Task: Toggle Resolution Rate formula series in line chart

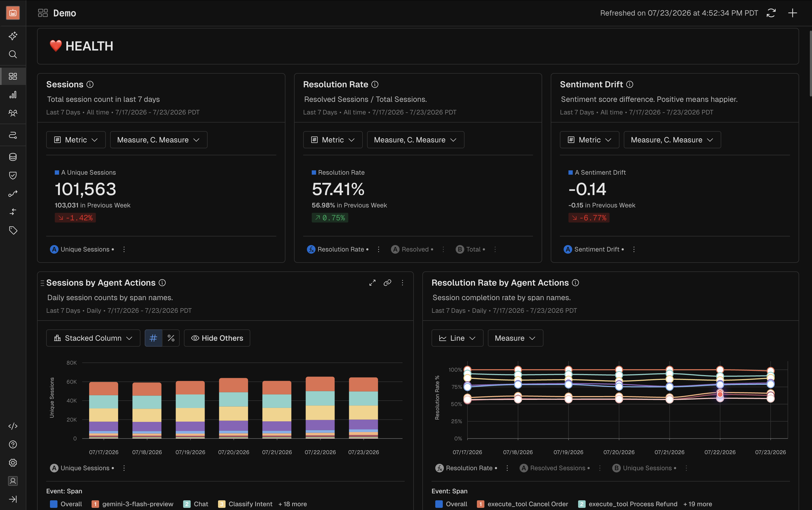Action: (466, 468)
